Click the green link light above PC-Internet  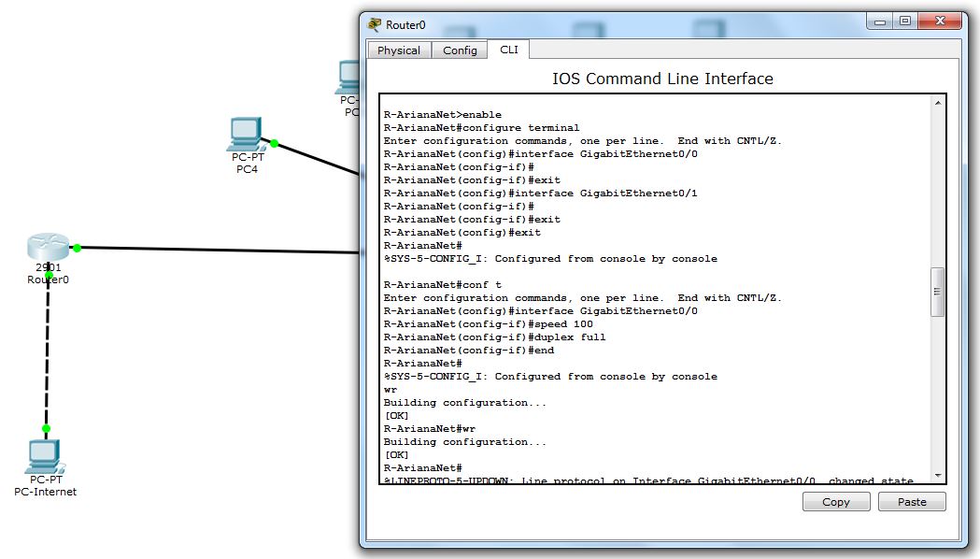click(46, 428)
